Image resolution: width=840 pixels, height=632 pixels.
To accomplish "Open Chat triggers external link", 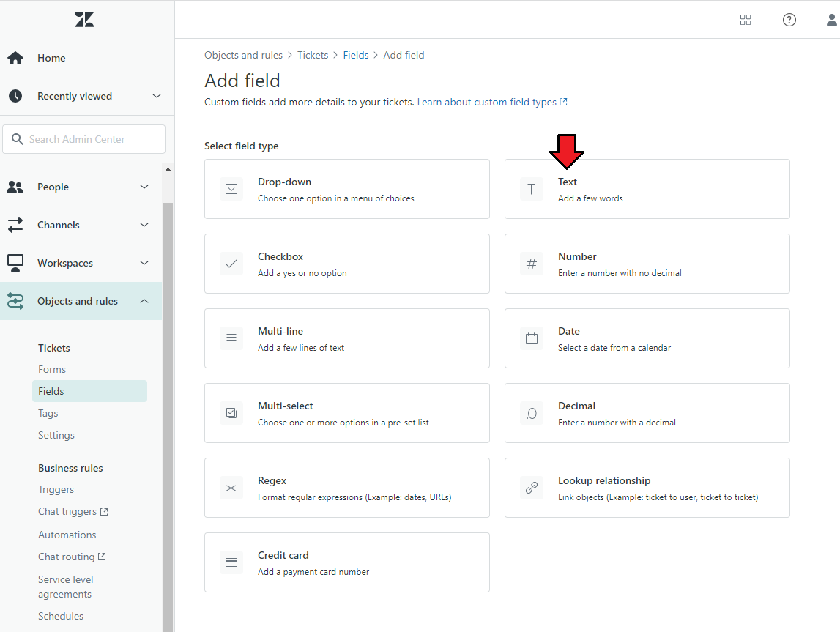I will pyautogui.click(x=73, y=512).
